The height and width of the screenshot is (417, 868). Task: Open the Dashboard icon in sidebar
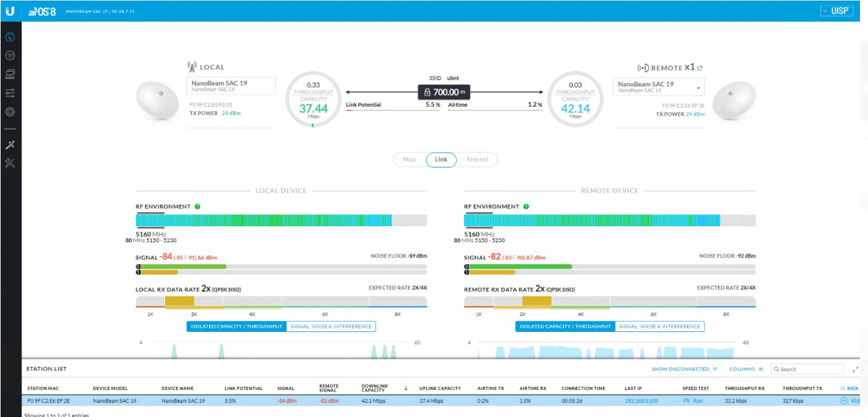click(10, 37)
